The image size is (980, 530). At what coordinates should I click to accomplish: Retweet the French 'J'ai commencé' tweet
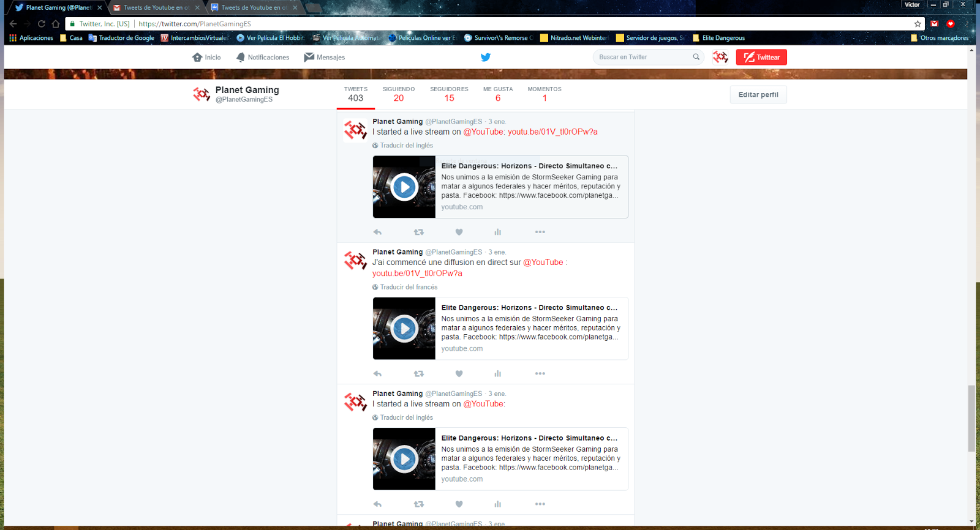tap(419, 373)
